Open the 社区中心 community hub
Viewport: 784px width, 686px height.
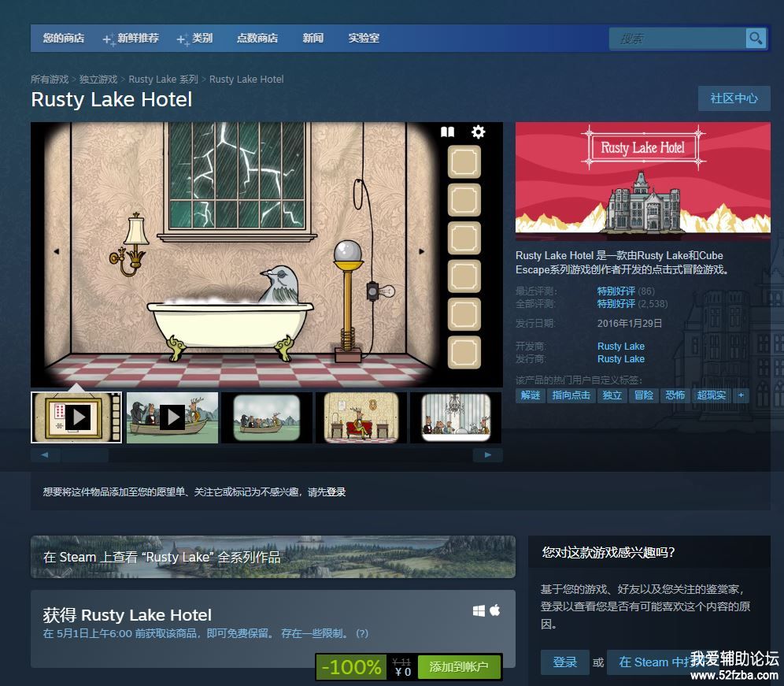(x=734, y=98)
